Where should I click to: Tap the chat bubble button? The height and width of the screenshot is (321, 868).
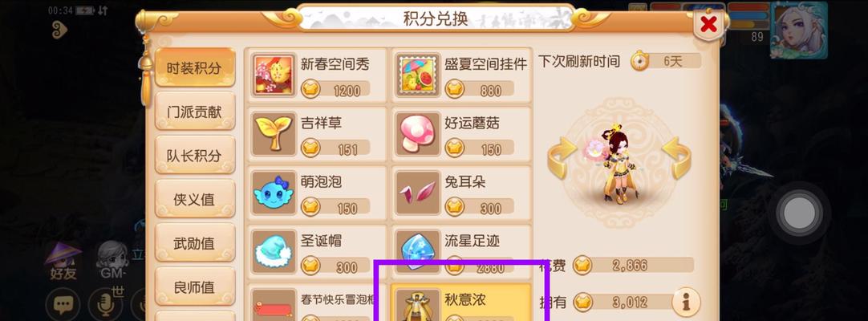(63, 305)
